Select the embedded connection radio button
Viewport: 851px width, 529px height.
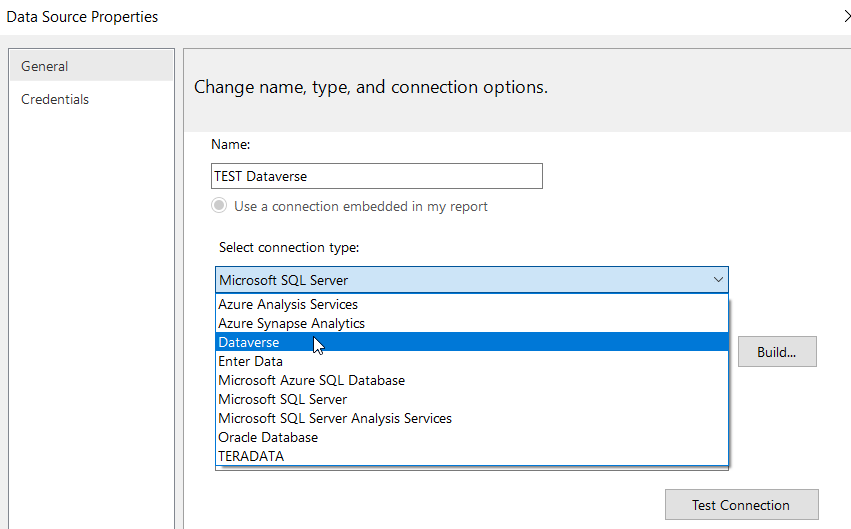[219, 206]
